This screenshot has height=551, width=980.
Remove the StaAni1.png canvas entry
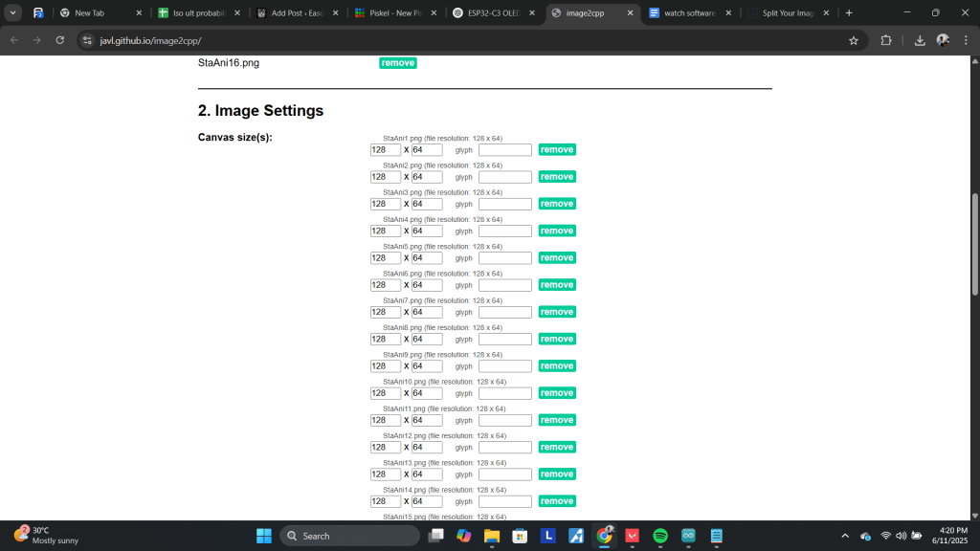[x=556, y=149]
